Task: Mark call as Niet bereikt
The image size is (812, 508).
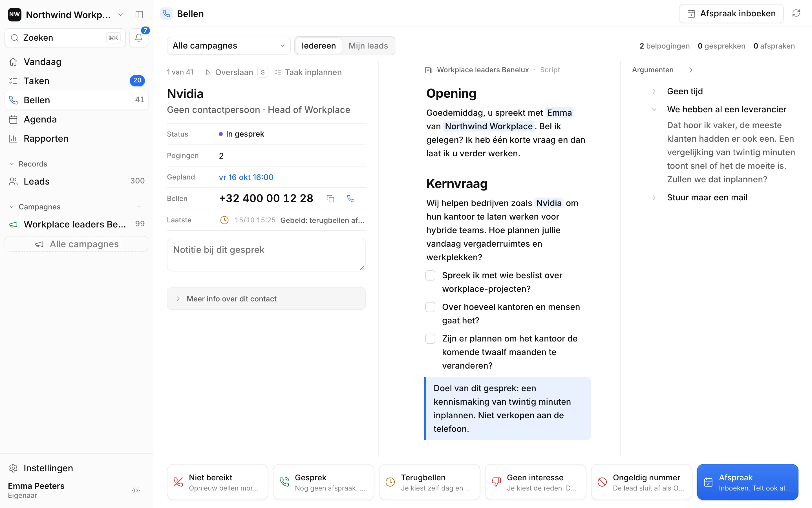Action: [217, 482]
